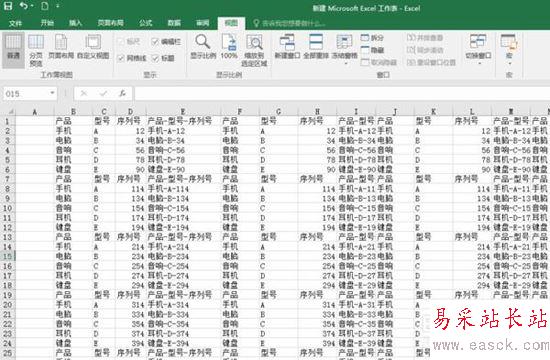Click cell E12 '键盘-E-194'
Image resolution: width=550 pixels, height=360 pixels.
[x=183, y=227]
